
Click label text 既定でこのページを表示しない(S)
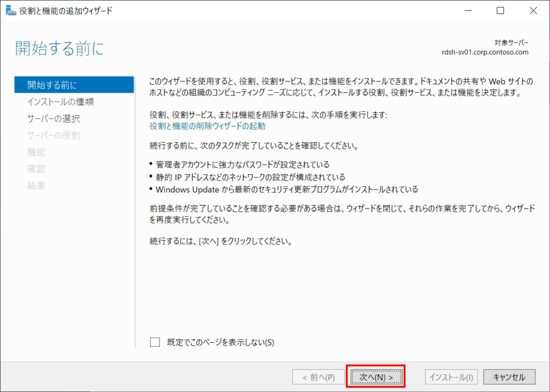[221, 342]
